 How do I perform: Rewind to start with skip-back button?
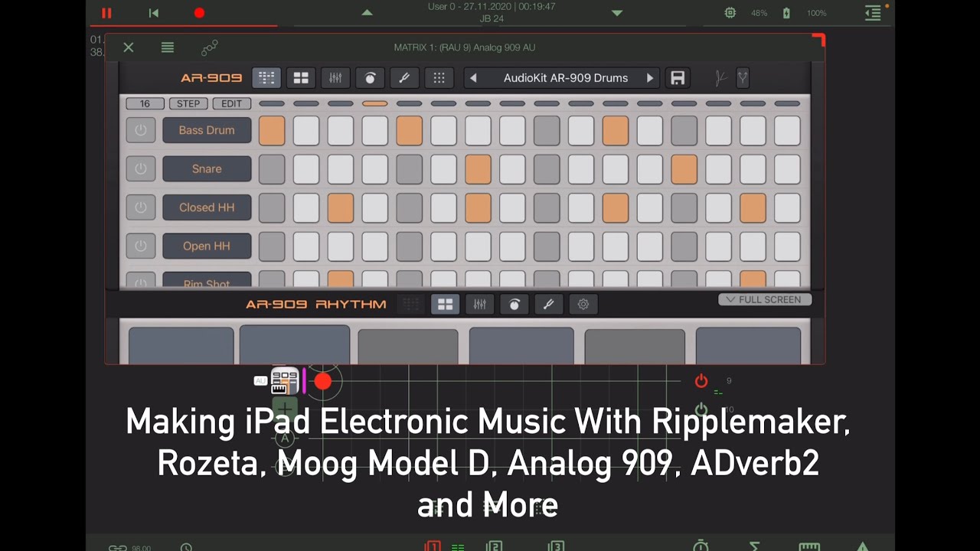[153, 13]
